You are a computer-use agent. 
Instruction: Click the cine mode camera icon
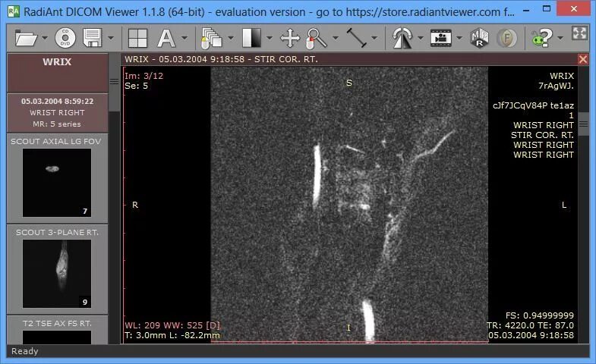[x=441, y=38]
